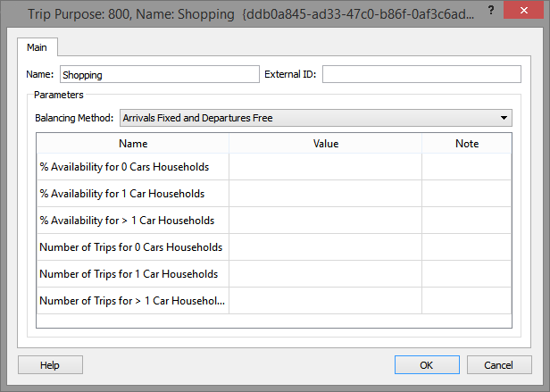Edit Value cell for Number of Trips 0 Cars

click(x=325, y=247)
